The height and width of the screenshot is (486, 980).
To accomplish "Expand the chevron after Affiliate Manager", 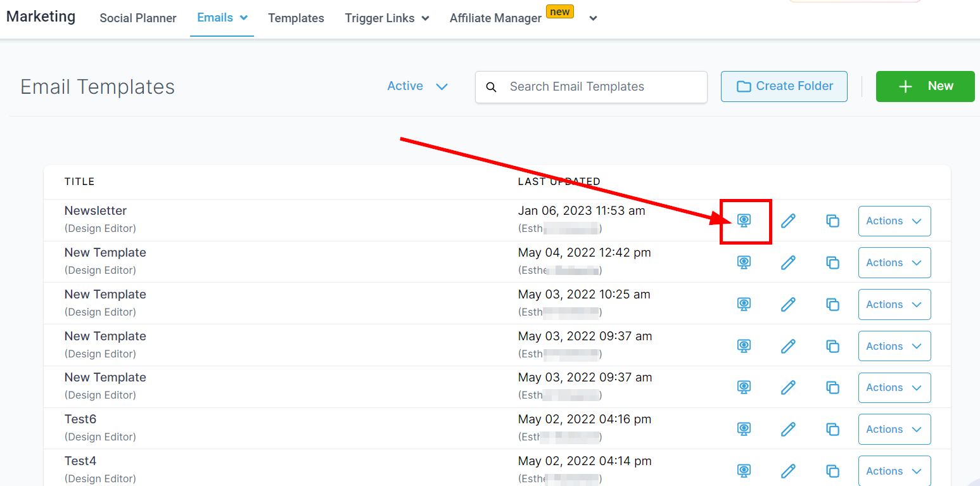I will (x=593, y=18).
